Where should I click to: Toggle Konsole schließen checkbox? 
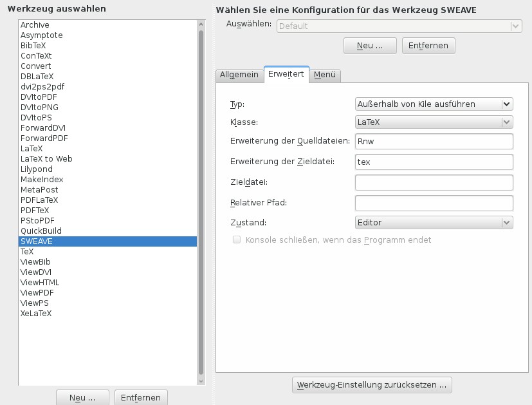(x=237, y=240)
